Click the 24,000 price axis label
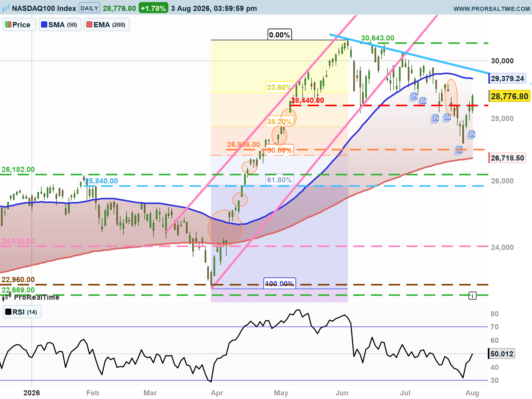 (x=502, y=247)
